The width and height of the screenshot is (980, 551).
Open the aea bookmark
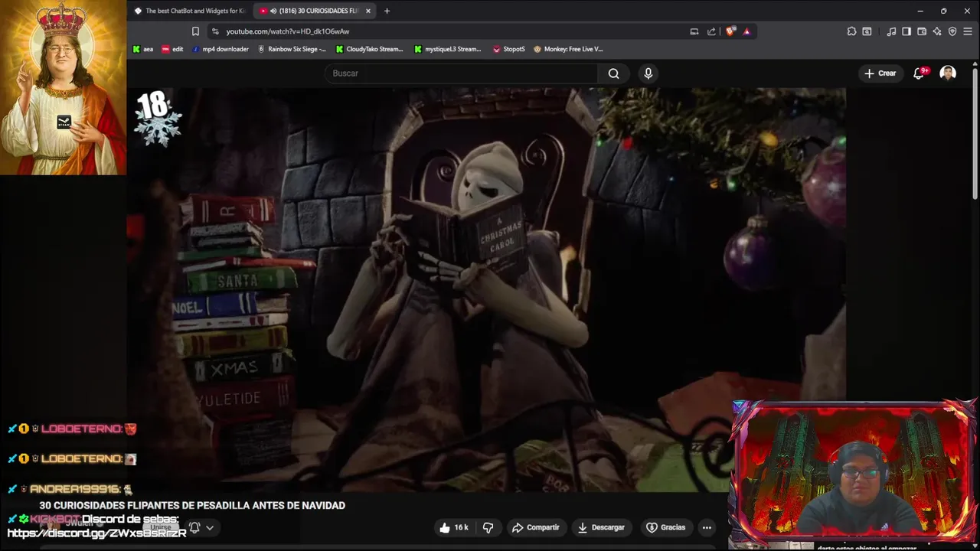(143, 49)
